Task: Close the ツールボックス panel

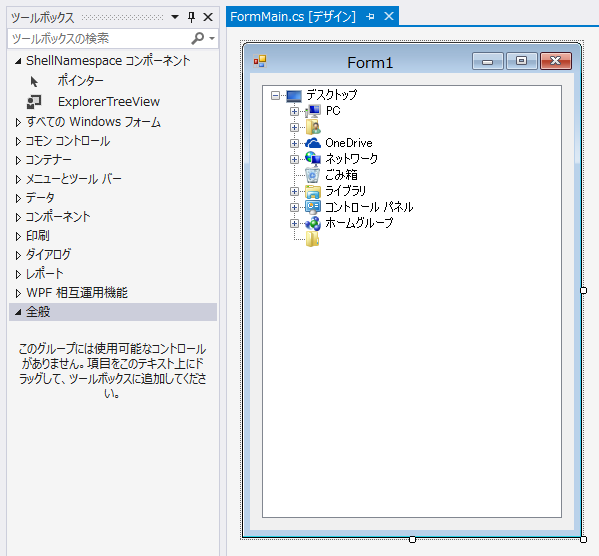Action: 208,17
